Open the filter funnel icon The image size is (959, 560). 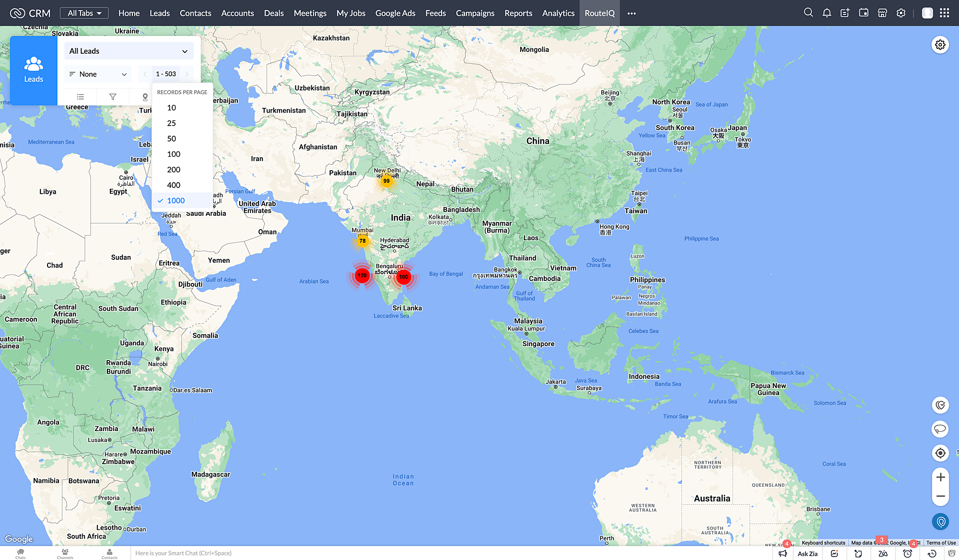click(x=113, y=97)
